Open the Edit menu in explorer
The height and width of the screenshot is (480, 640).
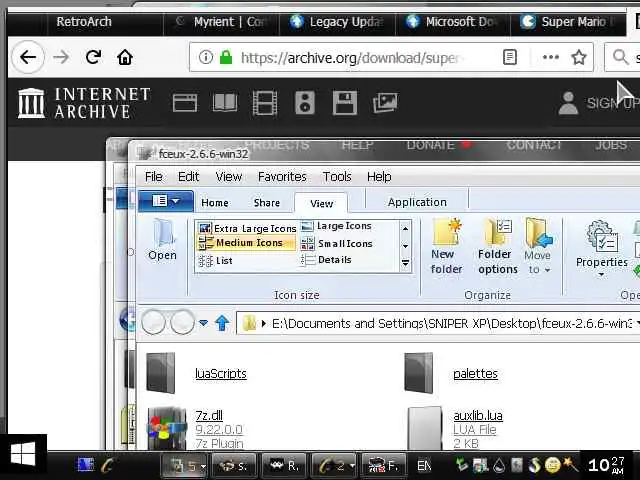click(x=188, y=177)
